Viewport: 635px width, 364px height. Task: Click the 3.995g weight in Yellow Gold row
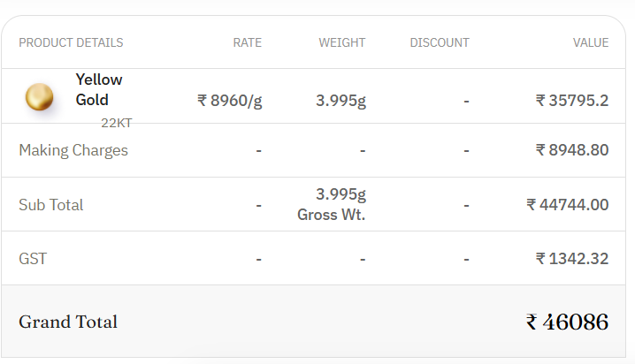pos(340,100)
